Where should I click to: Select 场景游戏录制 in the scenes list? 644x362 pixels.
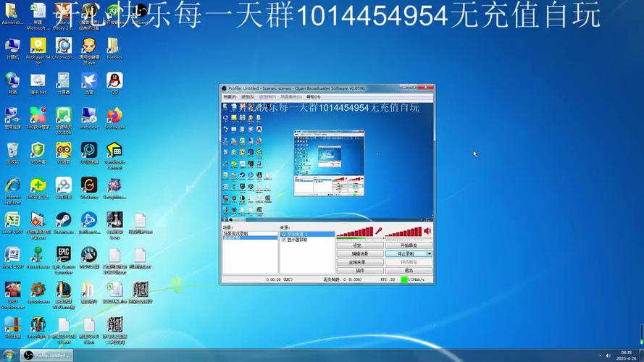(236, 234)
